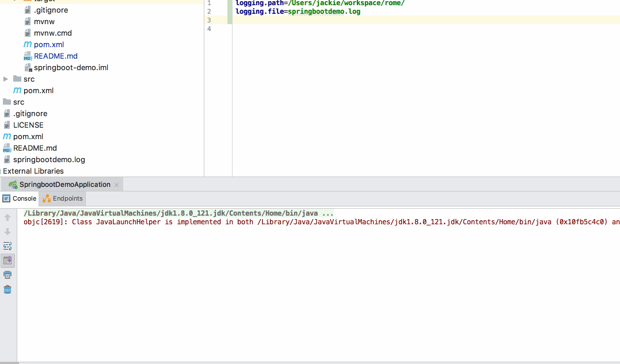Select springboot-demo.iml file
Viewport: 620px width, 364px height.
click(71, 67)
